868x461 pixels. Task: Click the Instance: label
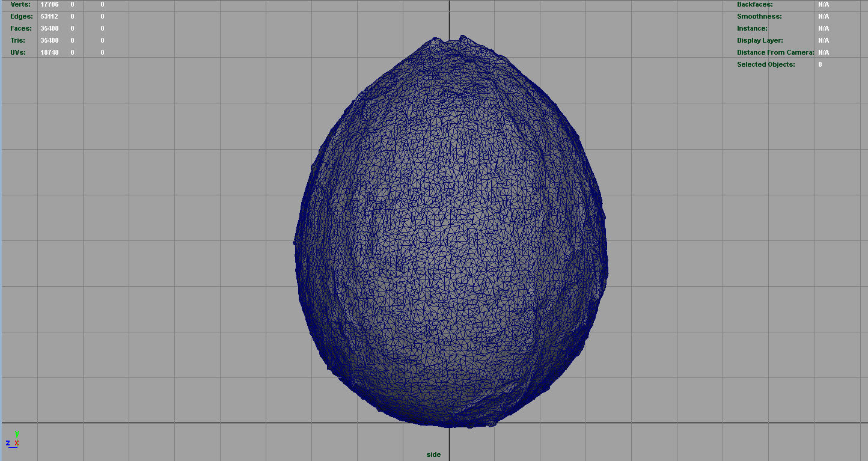(x=752, y=28)
